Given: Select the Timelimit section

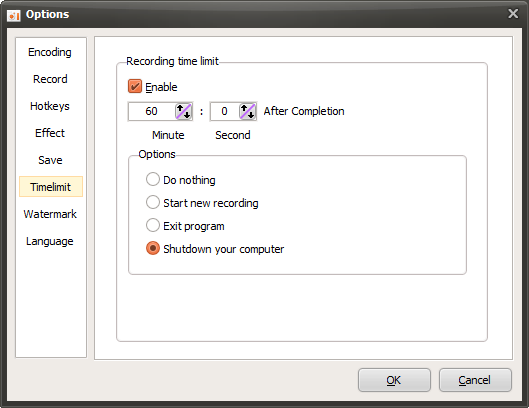Looking at the screenshot, I should tap(51, 187).
